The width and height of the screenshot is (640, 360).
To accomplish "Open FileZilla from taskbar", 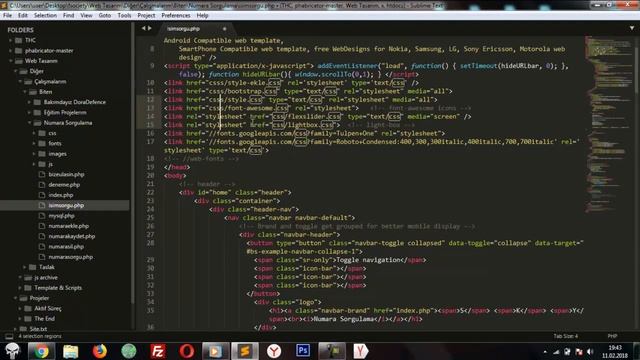I will point(158,351).
